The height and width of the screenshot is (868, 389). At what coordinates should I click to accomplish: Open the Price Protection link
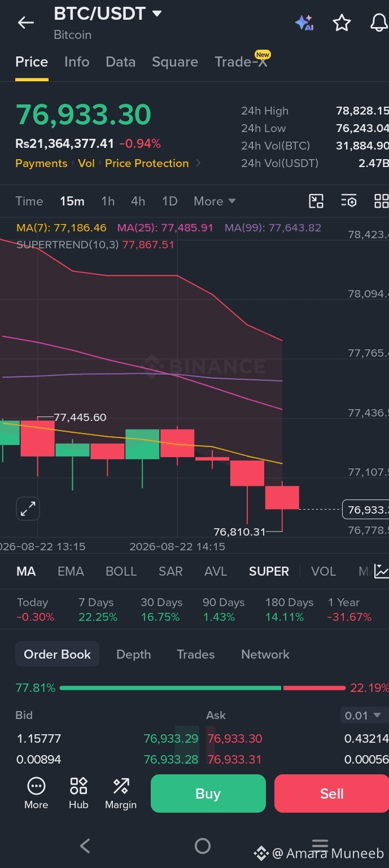click(x=147, y=163)
